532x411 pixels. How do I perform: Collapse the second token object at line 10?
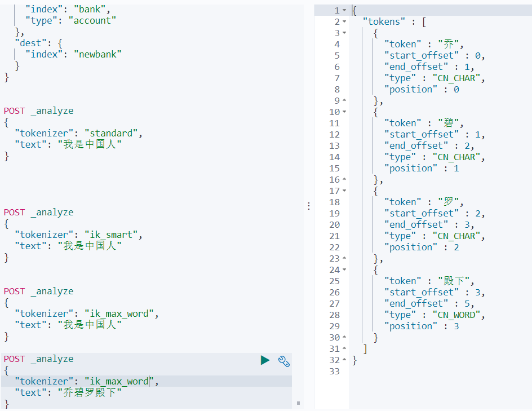344,111
